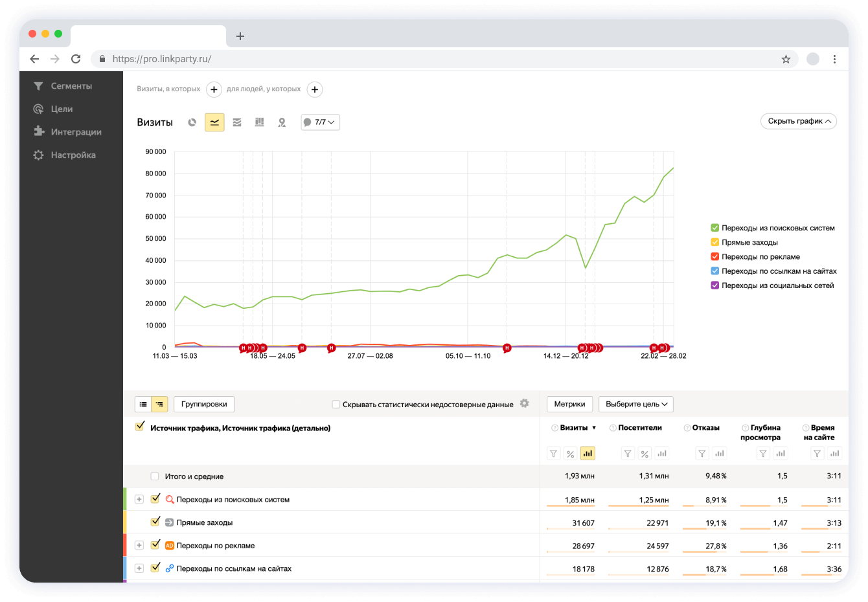Add a condition for 'для людей, у которых'
This screenshot has height=602, width=868.
(x=314, y=89)
